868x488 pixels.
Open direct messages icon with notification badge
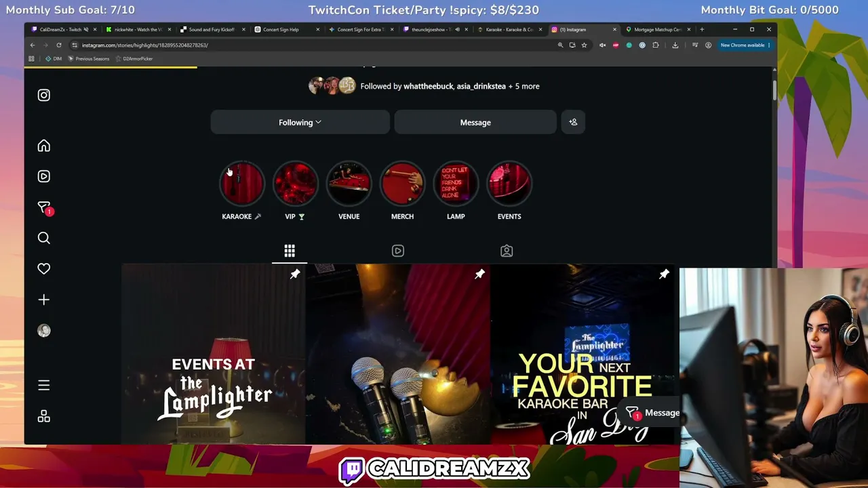click(45, 208)
